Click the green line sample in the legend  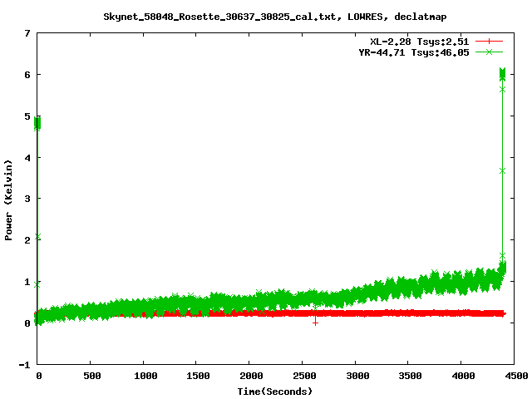tap(489, 52)
